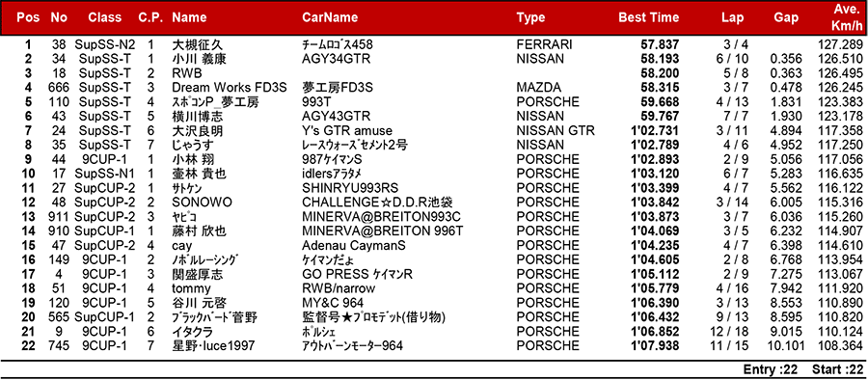Select the tommy driver name
The image size is (868, 380).
(191, 289)
